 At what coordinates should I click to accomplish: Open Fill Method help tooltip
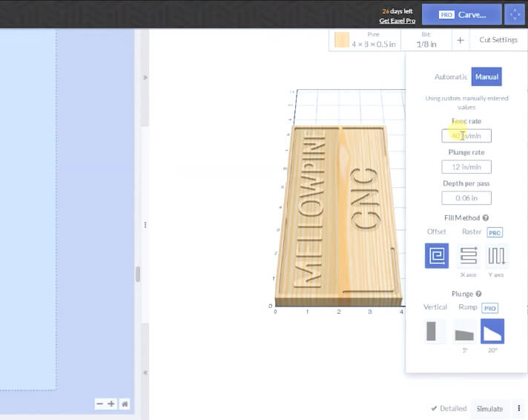click(x=486, y=217)
